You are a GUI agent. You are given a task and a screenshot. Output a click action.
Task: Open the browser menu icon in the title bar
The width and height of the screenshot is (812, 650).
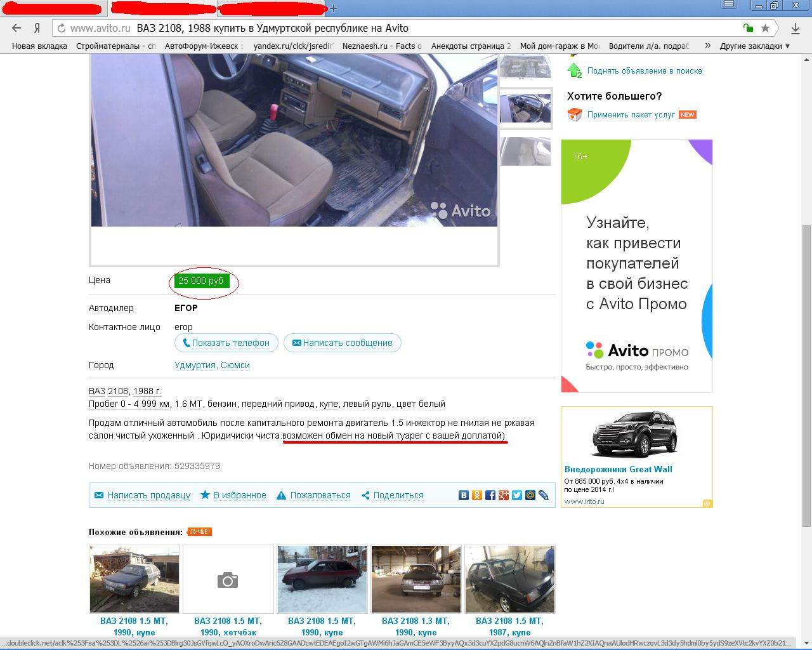(730, 4)
